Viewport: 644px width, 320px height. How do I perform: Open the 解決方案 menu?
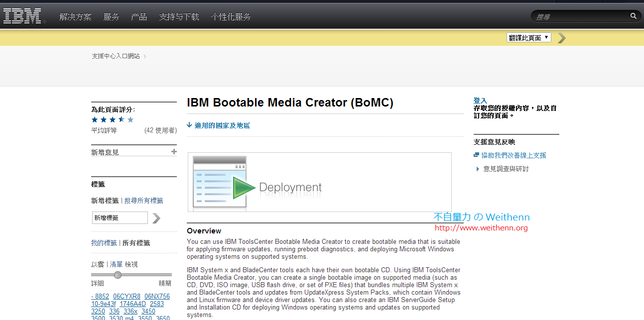(75, 17)
